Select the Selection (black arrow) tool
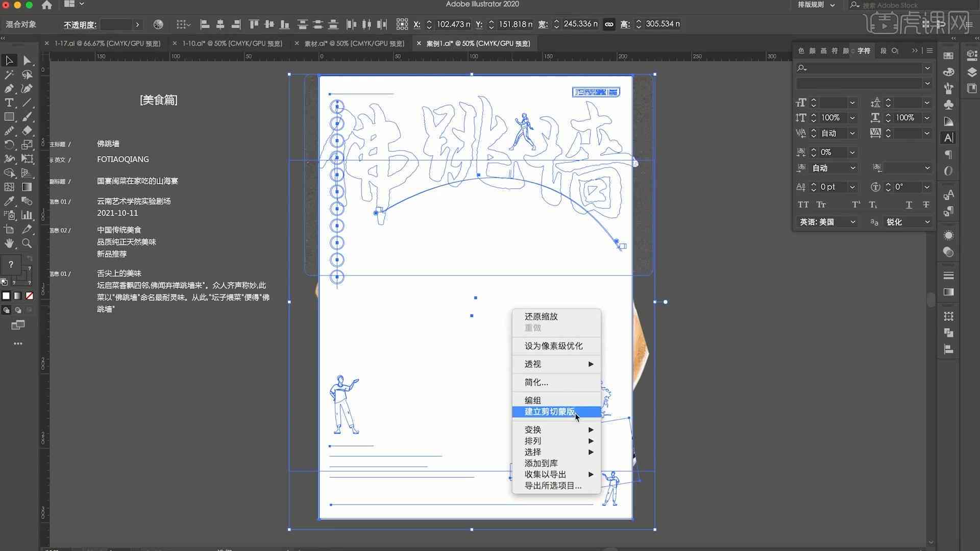Image resolution: width=980 pixels, height=551 pixels. click(x=9, y=60)
